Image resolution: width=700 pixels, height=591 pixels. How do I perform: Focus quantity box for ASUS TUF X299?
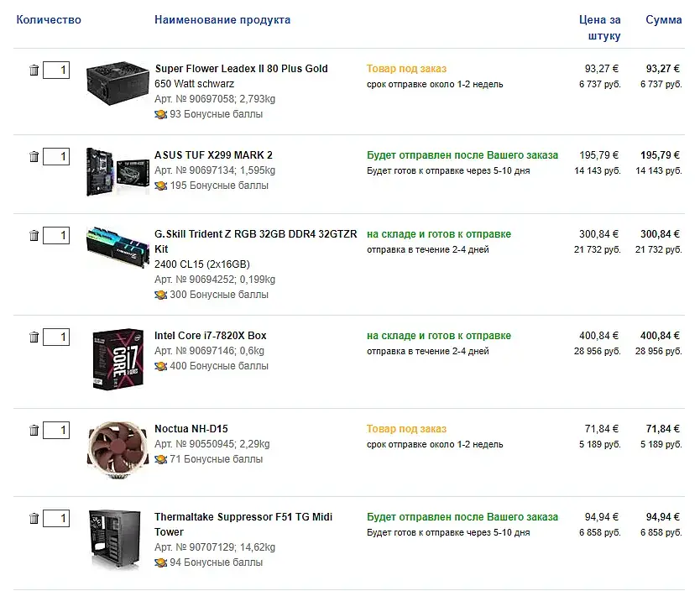(56, 157)
